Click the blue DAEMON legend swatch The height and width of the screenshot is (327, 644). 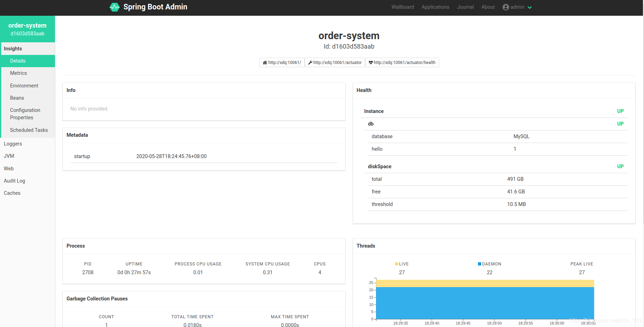479,264
